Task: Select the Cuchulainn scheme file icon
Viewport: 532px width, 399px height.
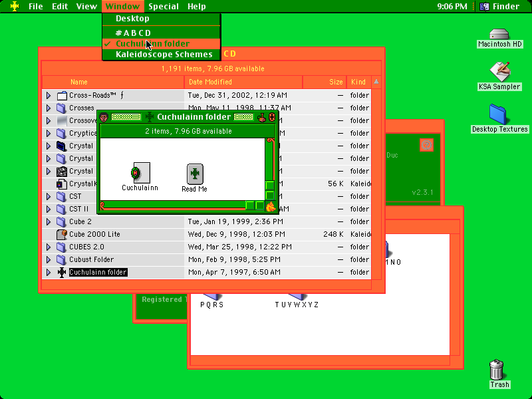Action: [x=140, y=173]
